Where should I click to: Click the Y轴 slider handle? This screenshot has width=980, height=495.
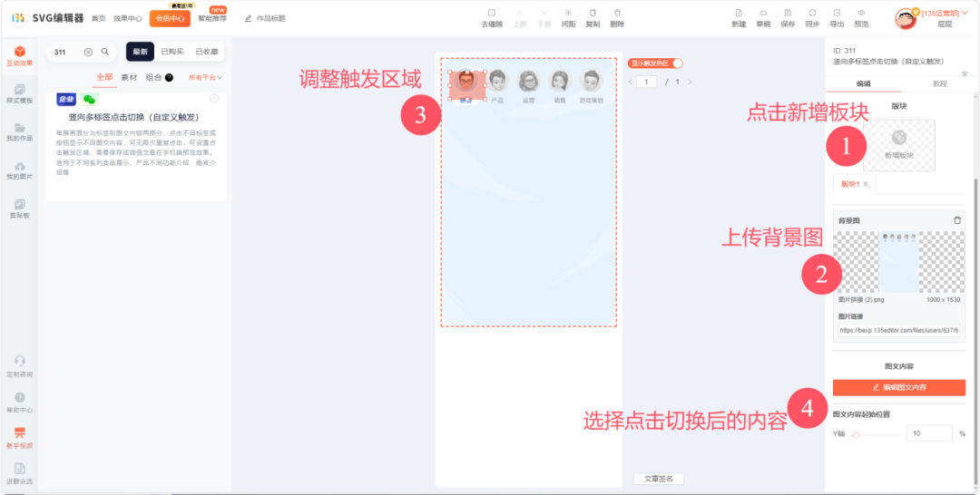pyautogui.click(x=857, y=434)
